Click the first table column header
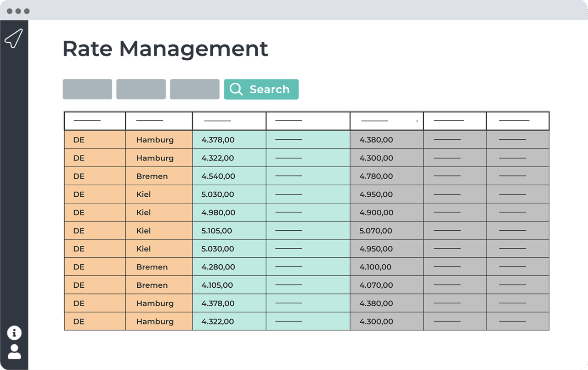 95,121
